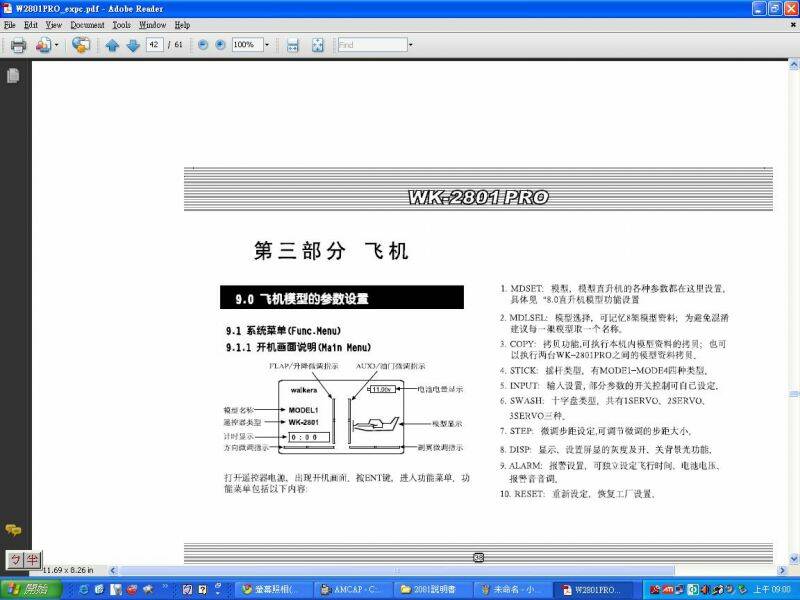Open the Find options dropdown arrow

click(x=410, y=45)
